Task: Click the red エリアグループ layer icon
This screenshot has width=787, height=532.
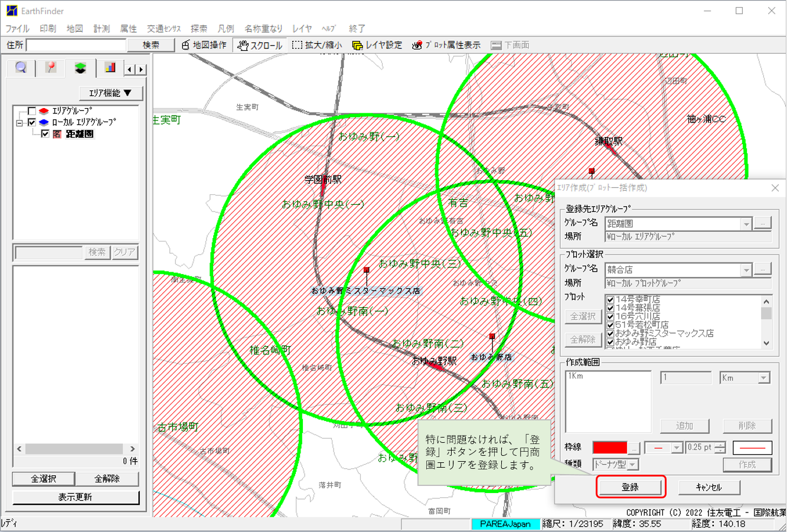Action: (44, 111)
